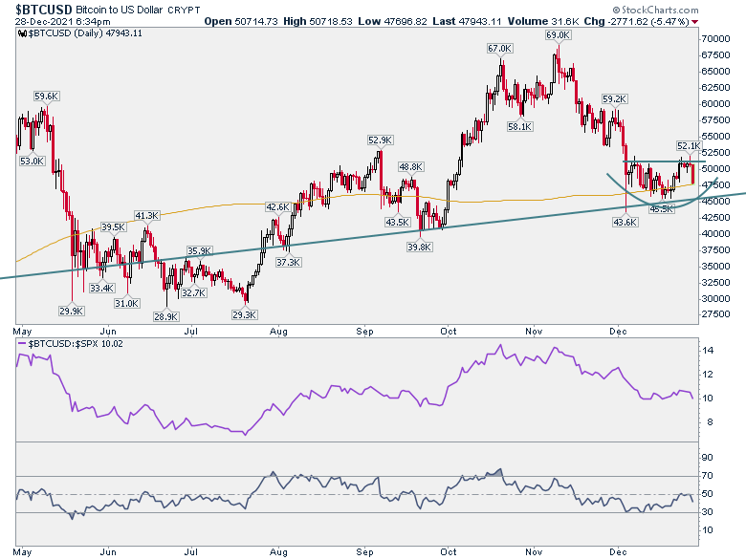Click the 29.3K low price label

coord(245,314)
